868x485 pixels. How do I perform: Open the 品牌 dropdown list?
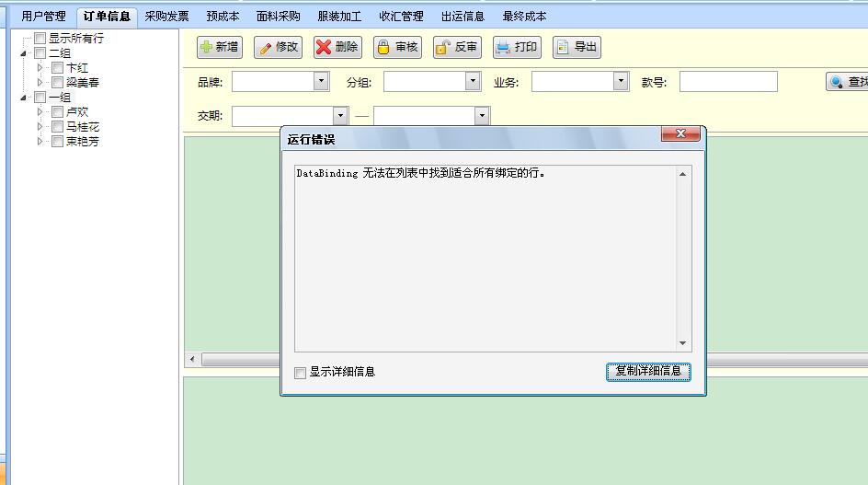coord(321,82)
